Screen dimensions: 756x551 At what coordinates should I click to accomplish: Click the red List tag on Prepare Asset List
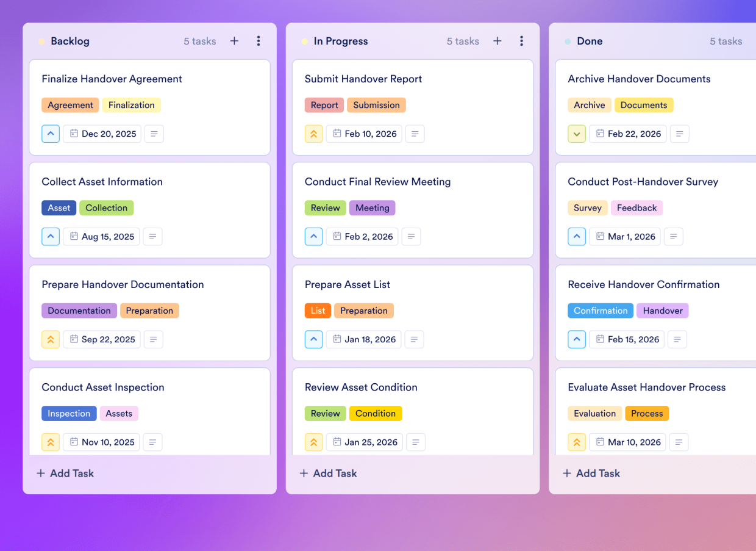[x=318, y=311]
